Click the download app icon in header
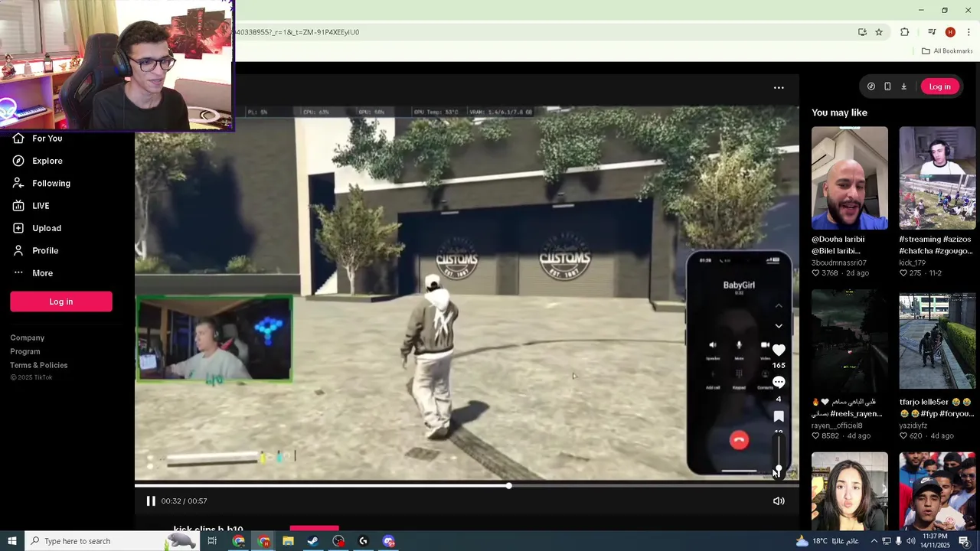980x551 pixels. click(903, 86)
